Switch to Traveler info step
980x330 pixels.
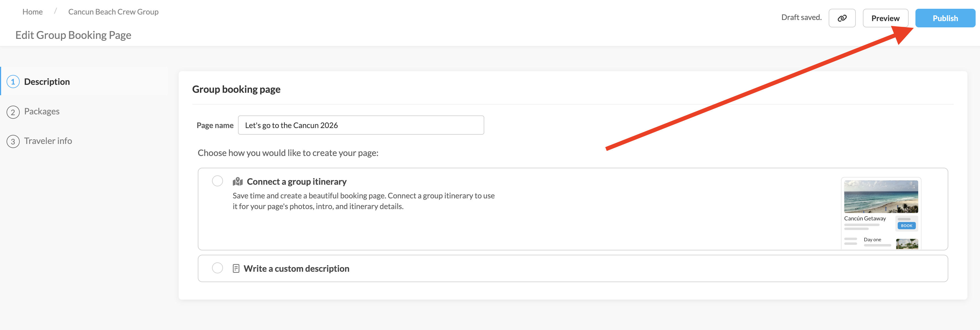[x=48, y=141]
